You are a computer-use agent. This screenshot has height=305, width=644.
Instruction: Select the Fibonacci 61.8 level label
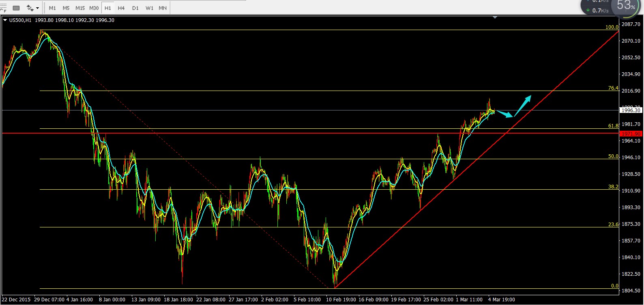(x=613, y=126)
